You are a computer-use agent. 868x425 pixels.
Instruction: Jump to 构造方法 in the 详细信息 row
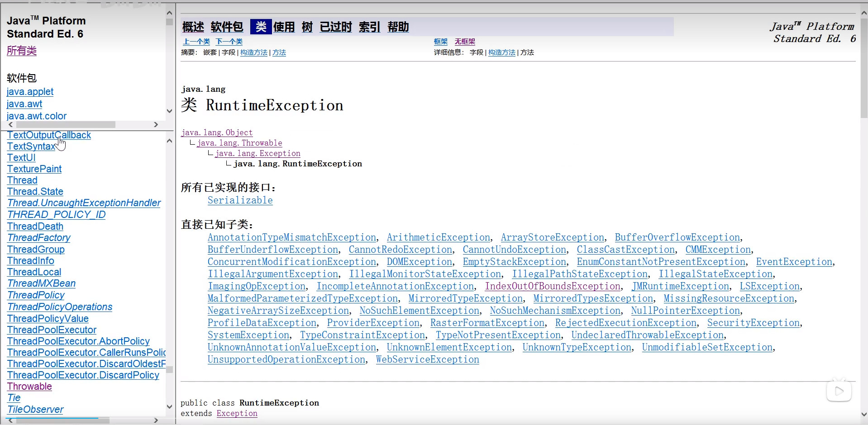pos(502,52)
